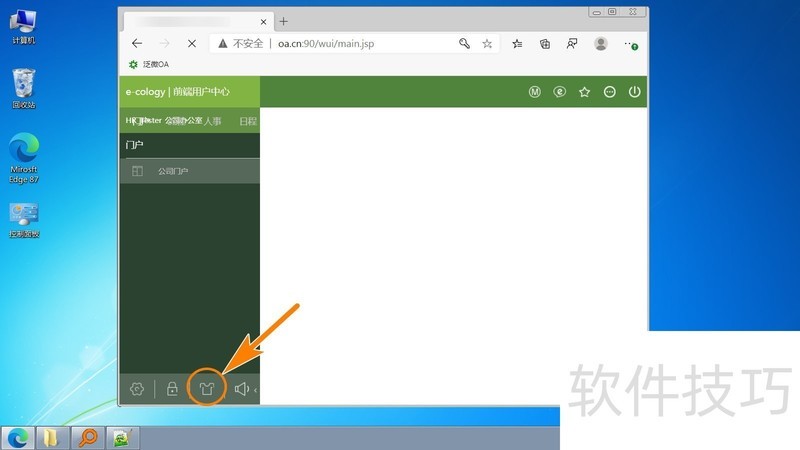This screenshot has height=450, width=800.
Task: Click the skin theme shirt icon
Action: coord(207,389)
